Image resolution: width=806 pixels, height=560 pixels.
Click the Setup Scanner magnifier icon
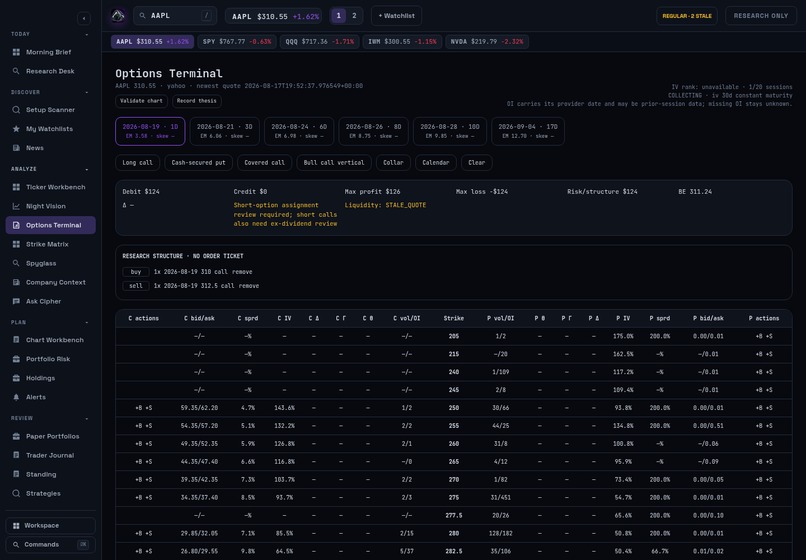click(16, 110)
